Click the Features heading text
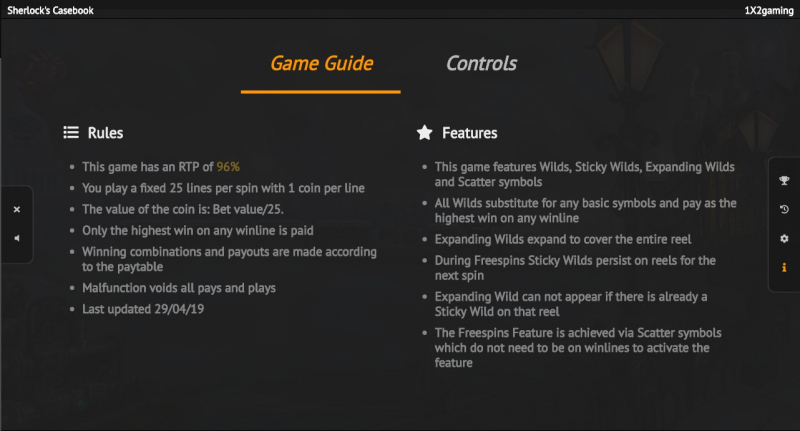Screen dimensions: 800x431 (x=469, y=133)
